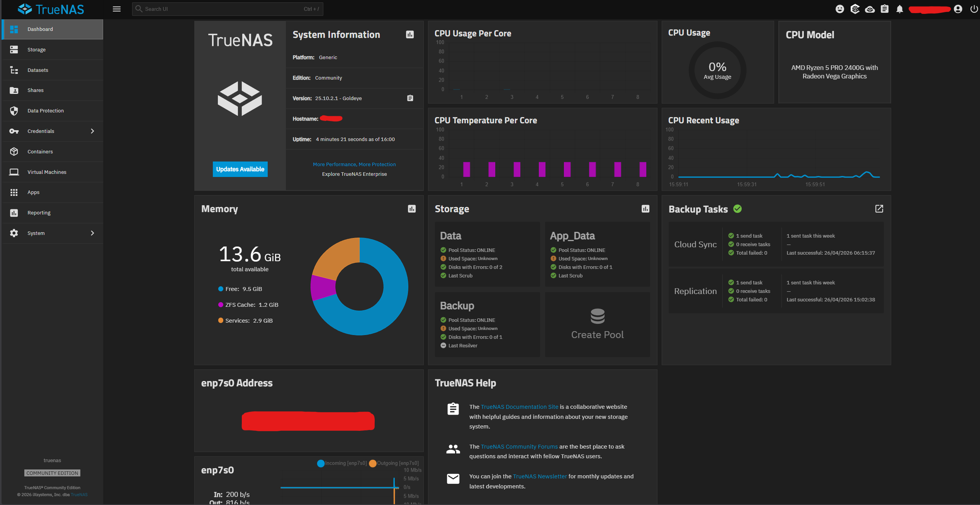
Task: Open TrueCommand cloud icon in top bar
Action: [x=870, y=9]
